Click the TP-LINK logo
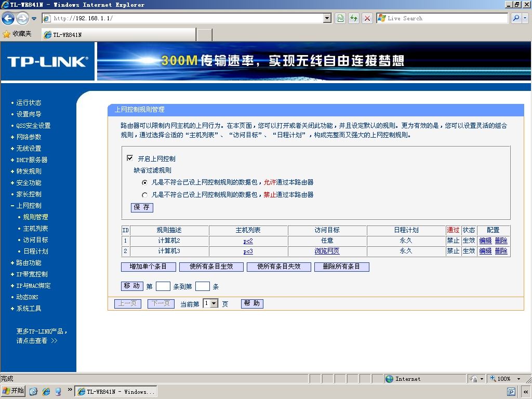The height and width of the screenshot is (399, 532). (x=48, y=61)
